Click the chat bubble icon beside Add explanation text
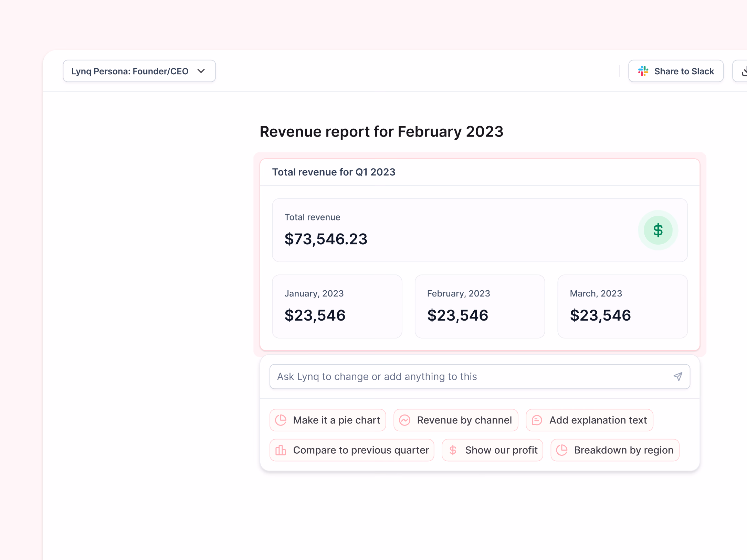The image size is (747, 560). point(537,420)
